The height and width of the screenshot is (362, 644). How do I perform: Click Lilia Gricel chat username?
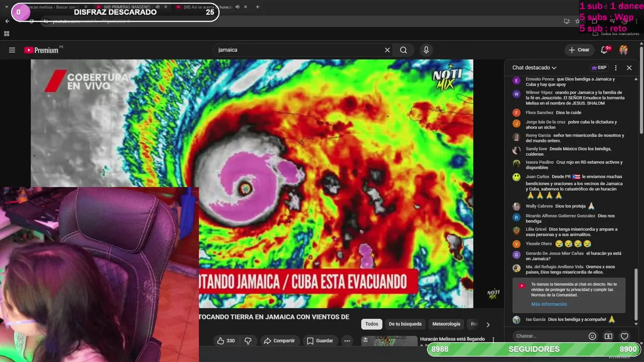[x=536, y=229]
